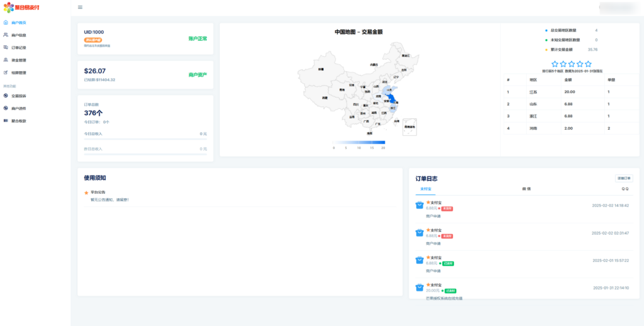The image size is (644, 326).
Task: Click the users icon beside 商户信息
Action: pyautogui.click(x=6, y=35)
